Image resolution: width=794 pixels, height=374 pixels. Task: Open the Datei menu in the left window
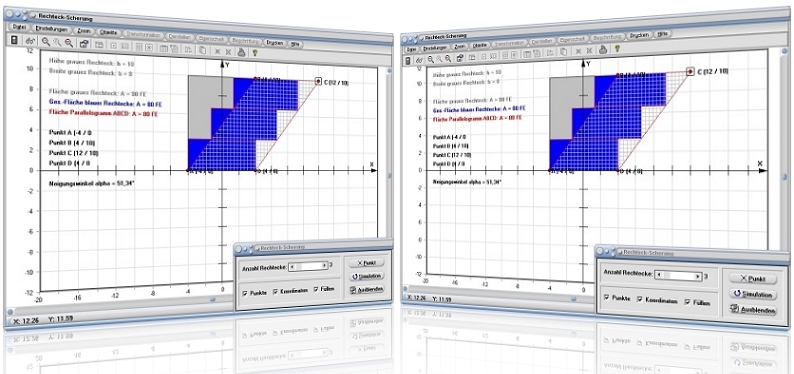pos(19,26)
